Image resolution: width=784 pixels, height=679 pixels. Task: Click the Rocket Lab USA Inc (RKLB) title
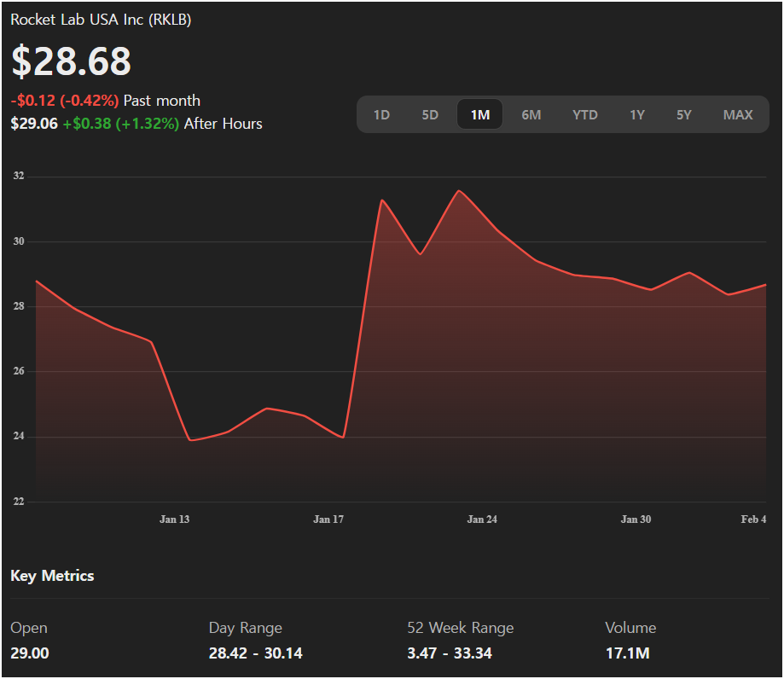[x=101, y=20]
